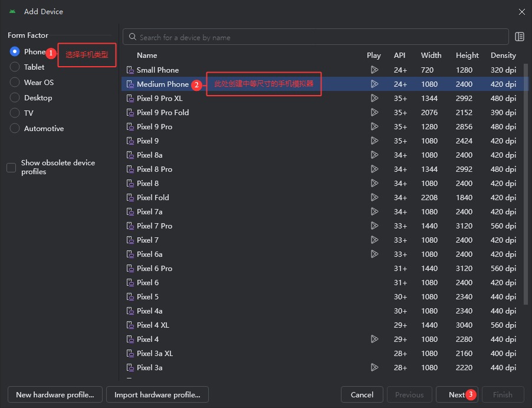Click the device icon beside Pixel 5
Viewport: 532px width, 408px height.
click(x=130, y=297)
